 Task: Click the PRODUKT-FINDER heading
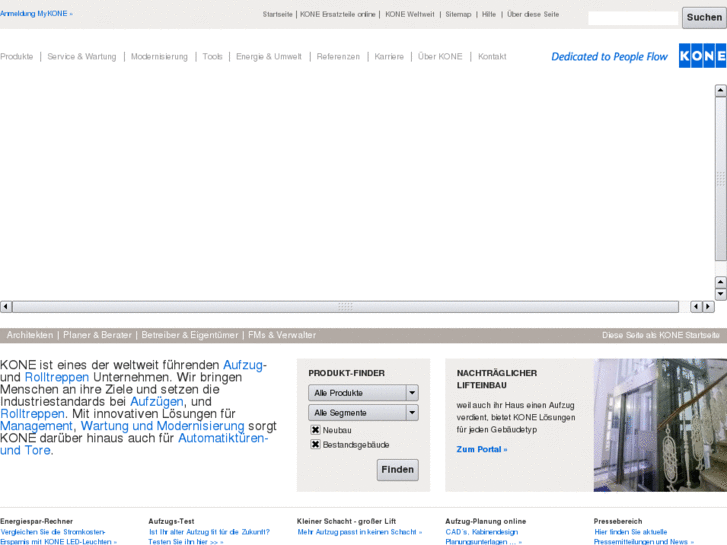346,373
